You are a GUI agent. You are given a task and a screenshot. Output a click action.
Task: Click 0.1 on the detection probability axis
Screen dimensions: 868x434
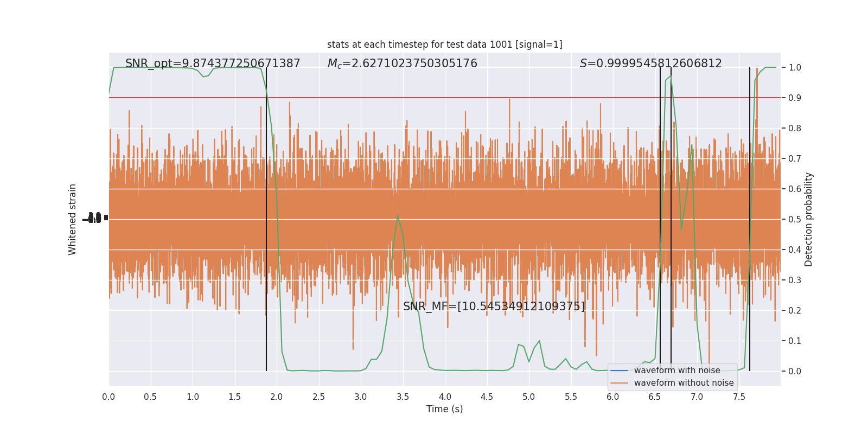pos(795,341)
